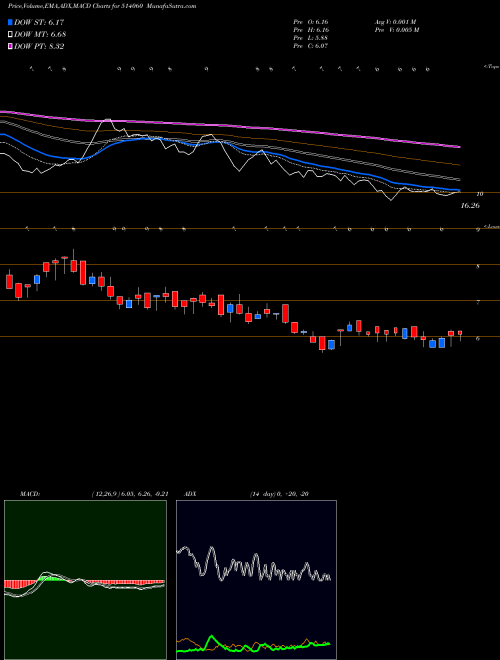Select the 'DOW PT: 8.32' legend text
Image resolution: width=500 pixels, height=660 pixels.
pyautogui.click(x=39, y=46)
